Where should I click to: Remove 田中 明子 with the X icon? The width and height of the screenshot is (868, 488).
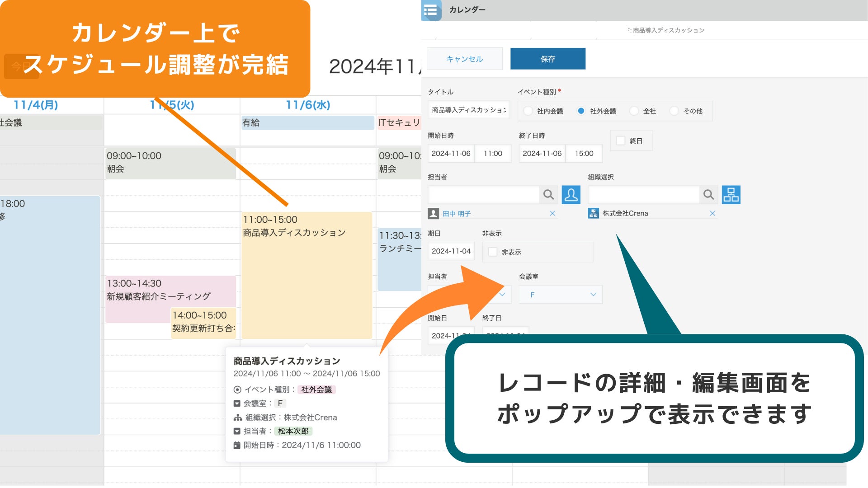tap(552, 213)
